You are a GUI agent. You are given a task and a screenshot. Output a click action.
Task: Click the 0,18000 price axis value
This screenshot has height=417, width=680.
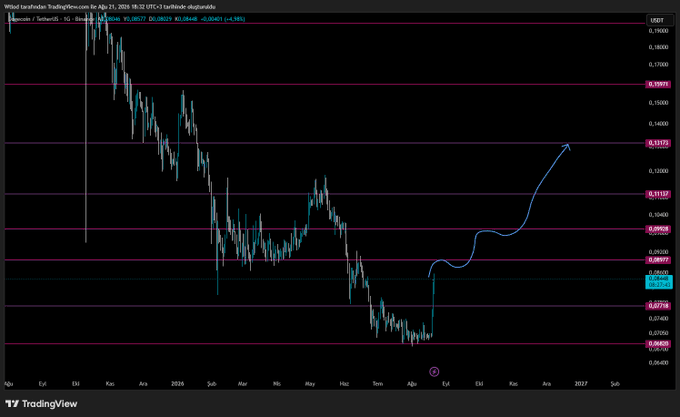point(658,47)
